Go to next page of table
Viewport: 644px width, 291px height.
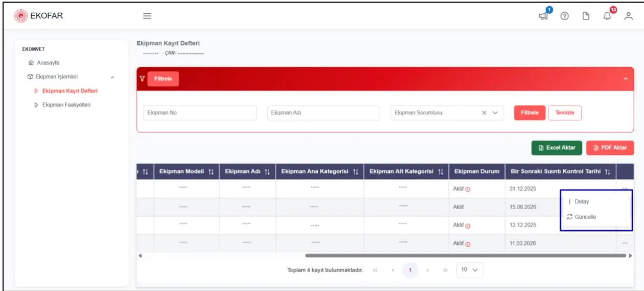pyautogui.click(x=427, y=270)
